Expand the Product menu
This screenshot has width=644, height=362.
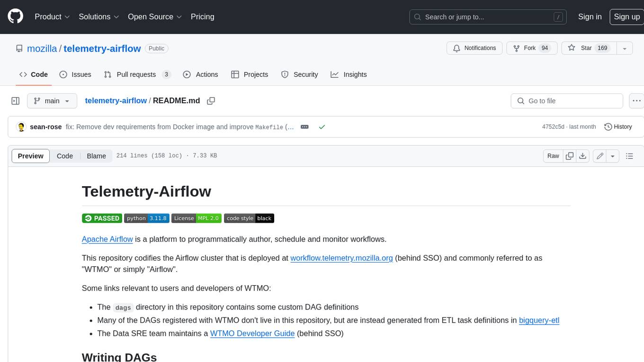[x=52, y=17]
